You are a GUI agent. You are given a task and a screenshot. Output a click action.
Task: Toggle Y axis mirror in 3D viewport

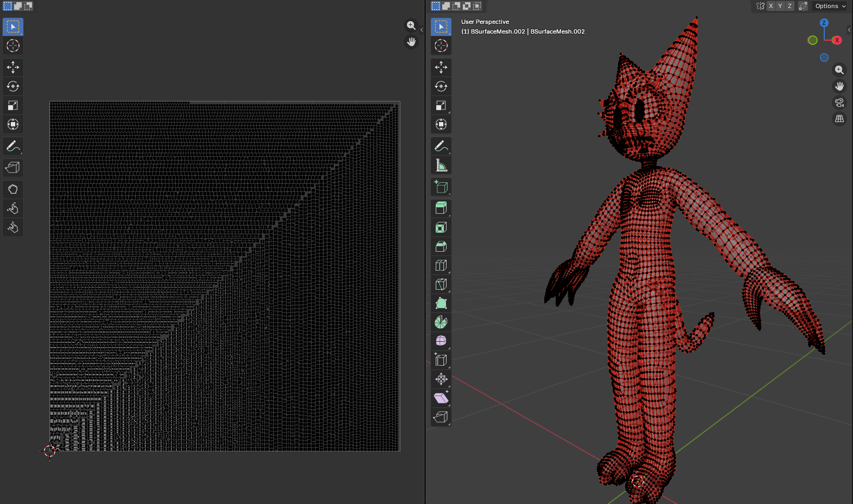pos(780,6)
